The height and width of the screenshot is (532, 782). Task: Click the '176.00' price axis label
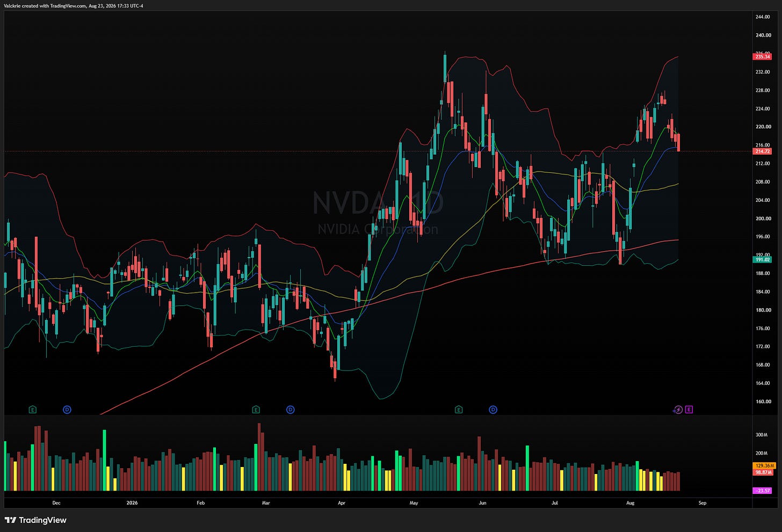[763, 328]
